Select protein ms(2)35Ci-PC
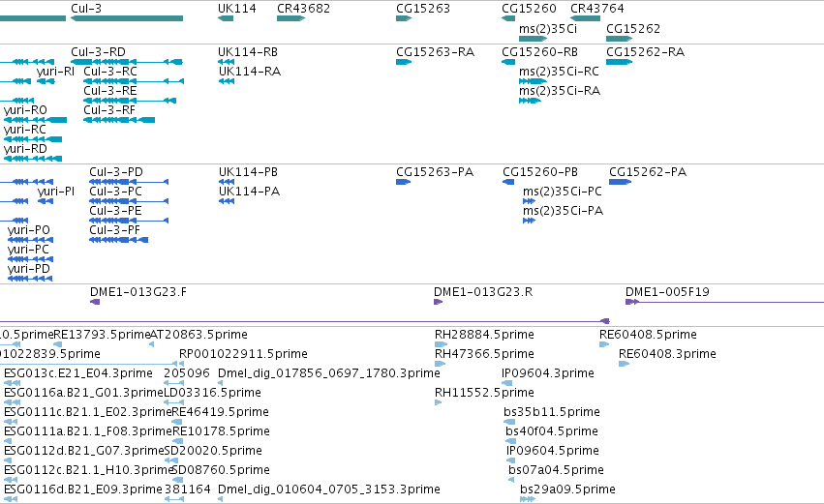This screenshot has height=504, width=824. pos(563,192)
